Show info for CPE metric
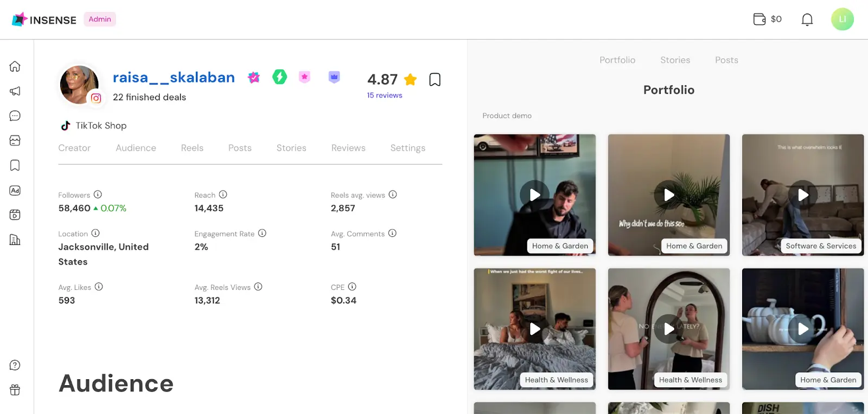This screenshot has width=868, height=414. point(352,287)
